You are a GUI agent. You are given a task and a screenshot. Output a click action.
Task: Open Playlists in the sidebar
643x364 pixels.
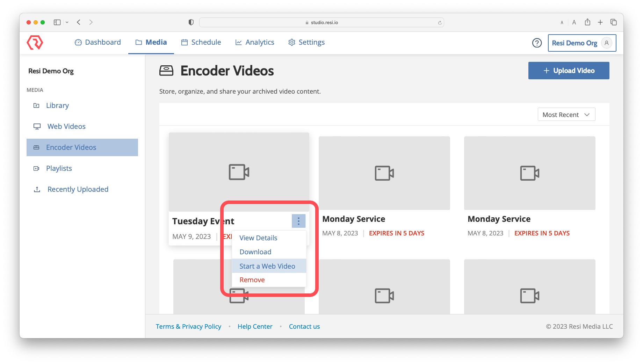coord(59,168)
